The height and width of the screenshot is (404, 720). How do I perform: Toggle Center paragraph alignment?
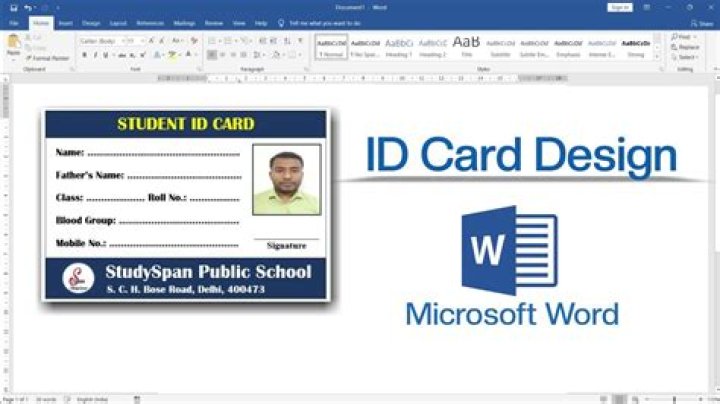(x=223, y=55)
